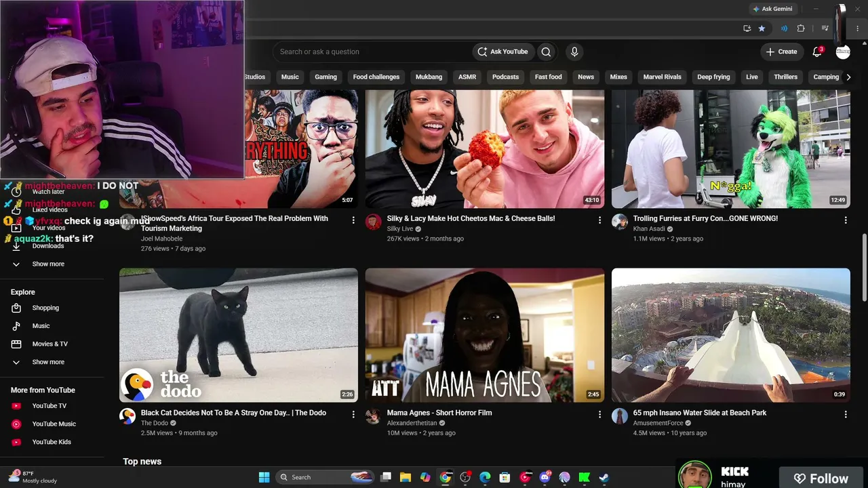This screenshot has width=868, height=488.
Task: Open Alexanderthetitan channel avatar
Action: click(x=374, y=416)
